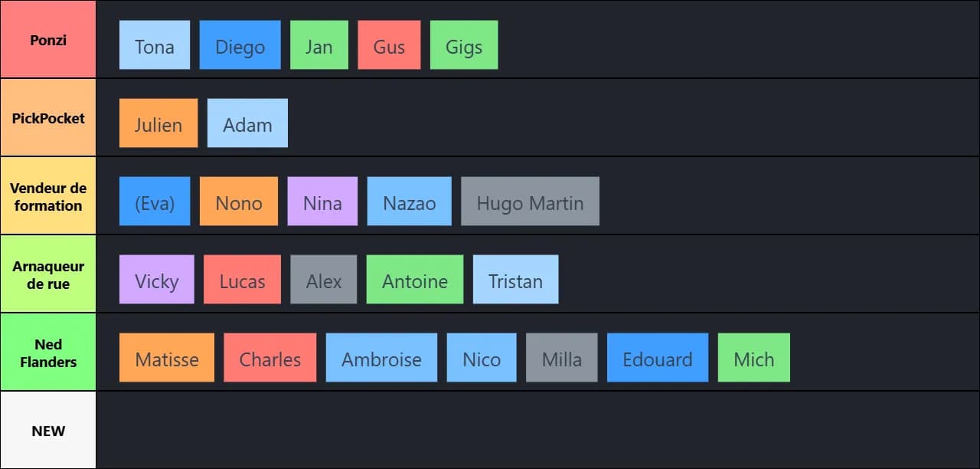Click the Tona name tile
980x469 pixels.
click(155, 45)
